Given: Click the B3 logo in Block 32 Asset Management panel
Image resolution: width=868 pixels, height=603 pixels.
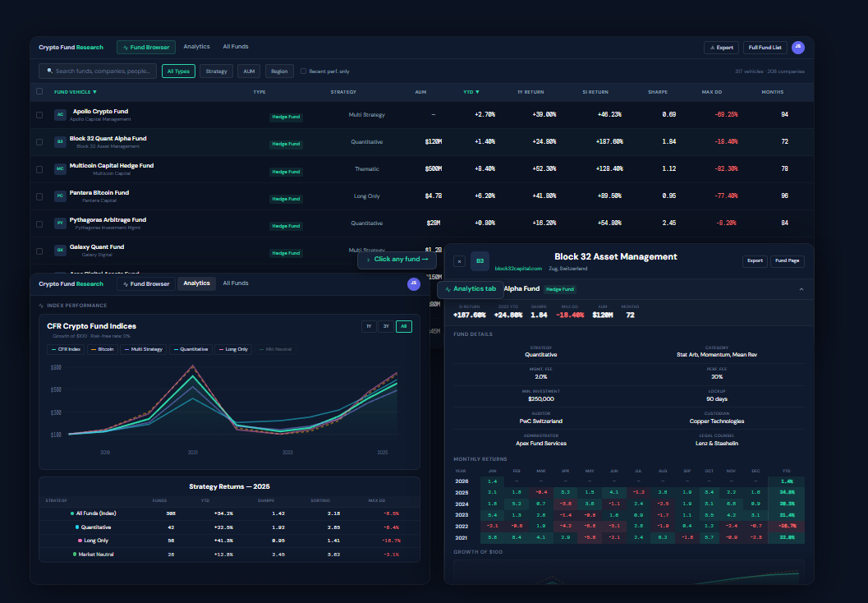Looking at the screenshot, I should (x=480, y=261).
